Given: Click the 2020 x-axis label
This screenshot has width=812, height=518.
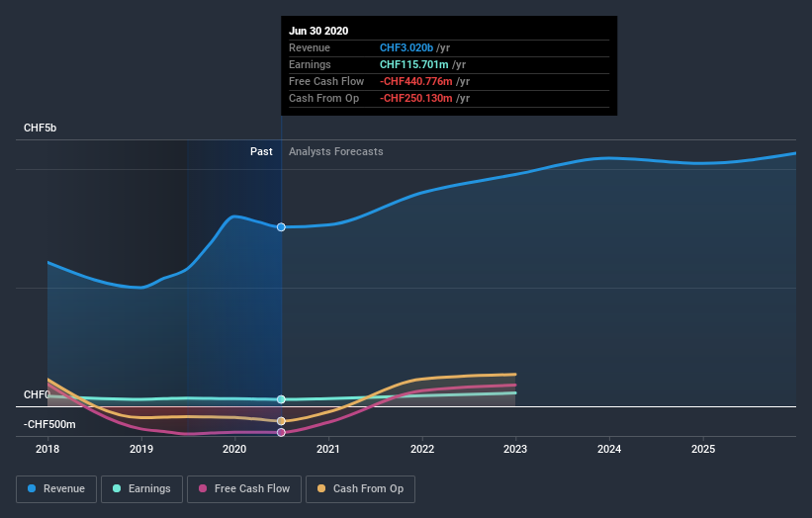Looking at the screenshot, I should 234,449.
